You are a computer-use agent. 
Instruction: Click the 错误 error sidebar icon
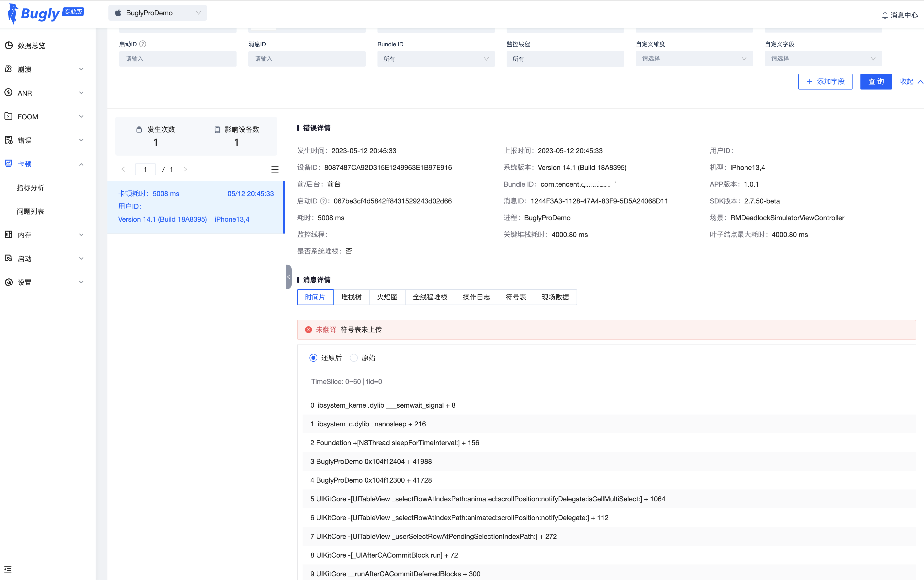9,140
